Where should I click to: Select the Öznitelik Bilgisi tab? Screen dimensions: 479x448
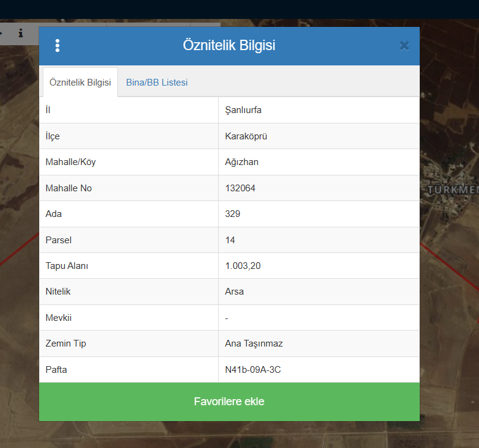[x=80, y=83]
